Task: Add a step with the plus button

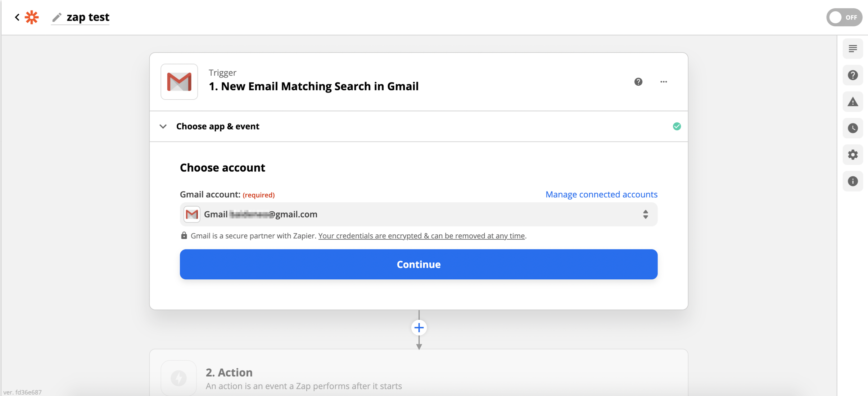Action: pyautogui.click(x=419, y=328)
